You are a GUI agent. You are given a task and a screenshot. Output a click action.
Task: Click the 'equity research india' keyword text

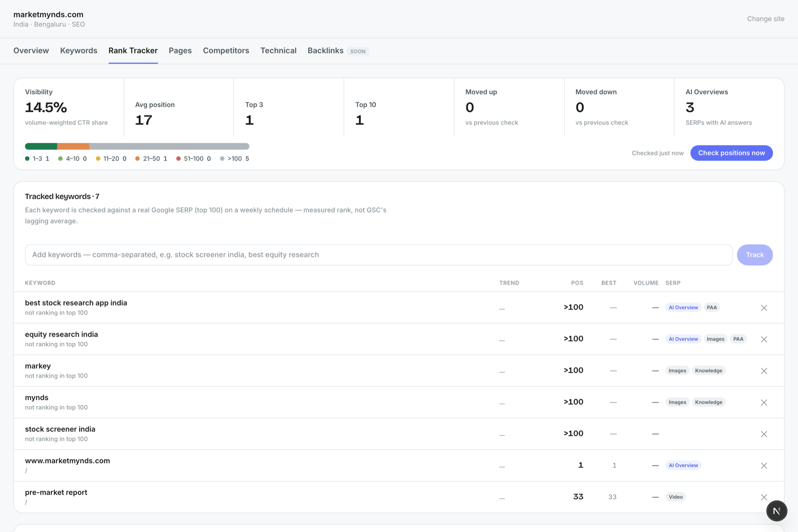(62, 334)
